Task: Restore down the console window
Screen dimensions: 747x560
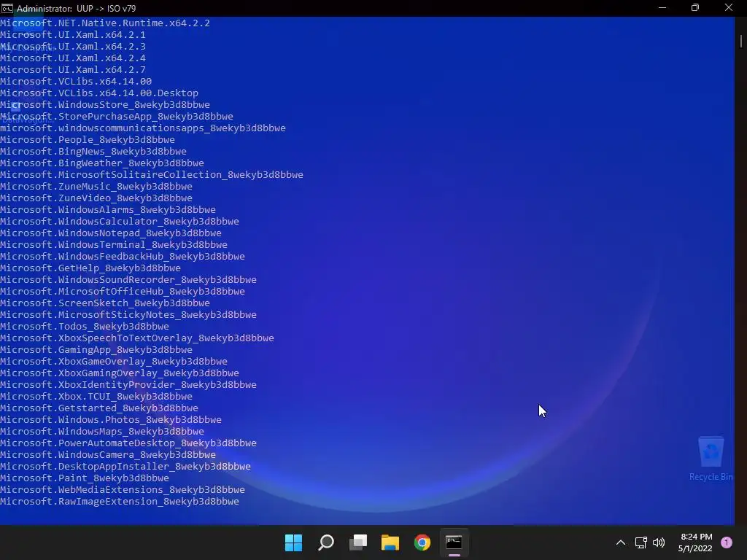Action: click(x=695, y=8)
